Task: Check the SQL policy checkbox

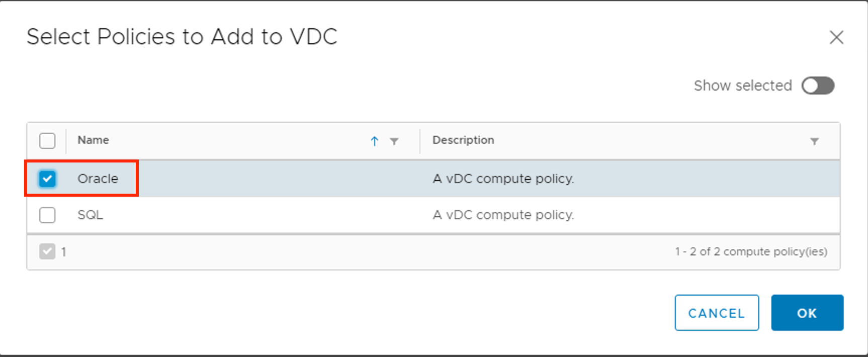Action: click(47, 215)
